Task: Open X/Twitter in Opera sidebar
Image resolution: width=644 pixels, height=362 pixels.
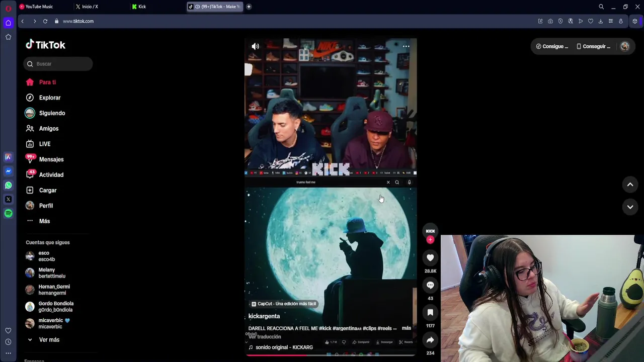Action: (x=8, y=199)
